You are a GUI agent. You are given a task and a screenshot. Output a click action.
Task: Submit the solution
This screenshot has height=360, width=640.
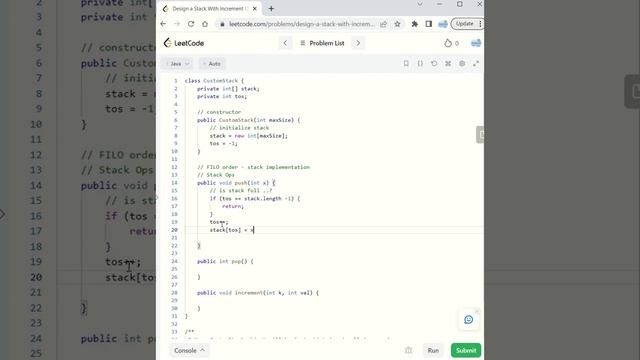coord(466,350)
